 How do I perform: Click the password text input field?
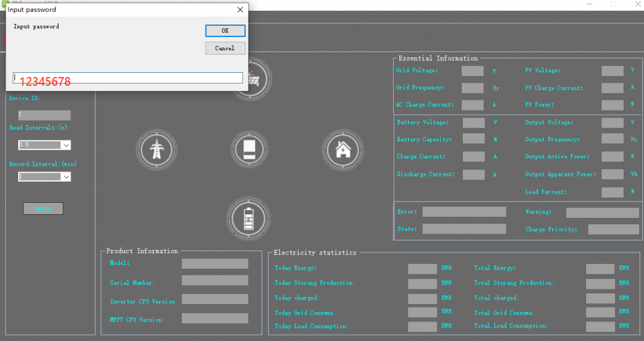[128, 78]
